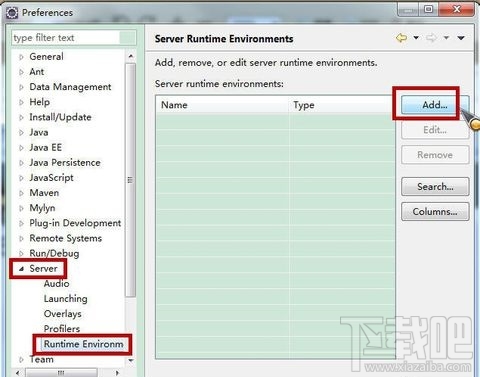Viewport: 480px width, 377px height.
Task: Select the Java category
Action: [x=39, y=132]
